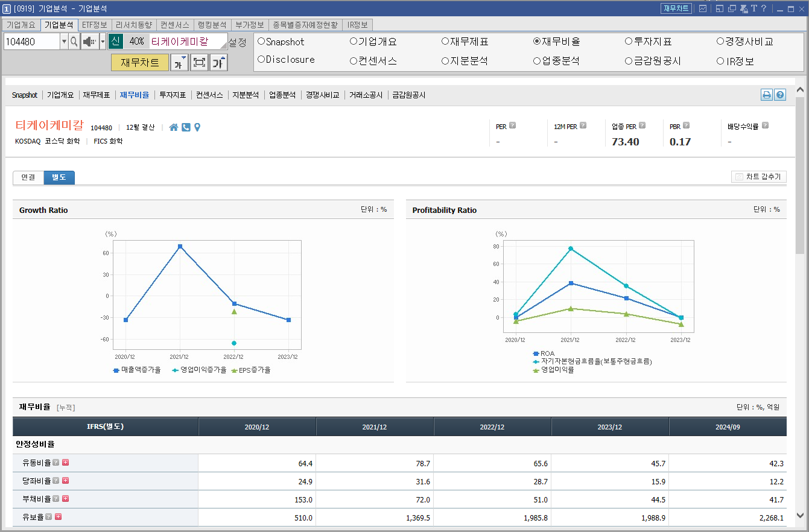The image size is (809, 532).
Task: Click the 차트 감추기 button
Action: pyautogui.click(x=758, y=176)
